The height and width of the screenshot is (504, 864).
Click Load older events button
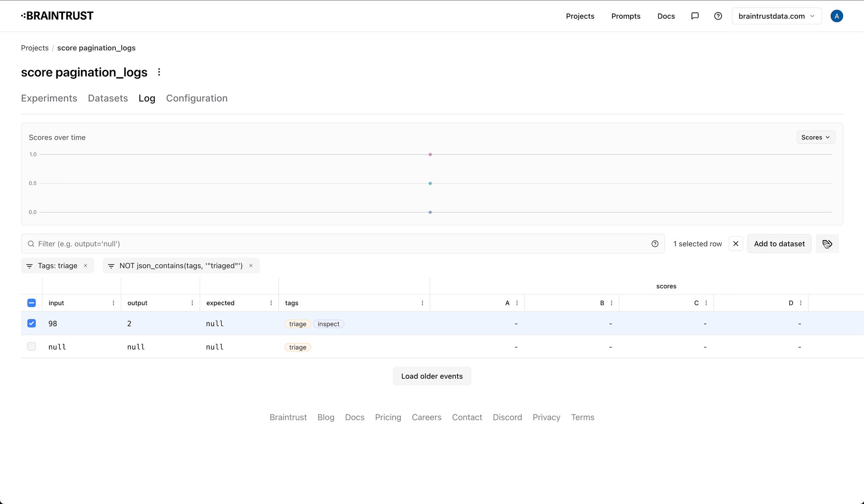pos(432,376)
